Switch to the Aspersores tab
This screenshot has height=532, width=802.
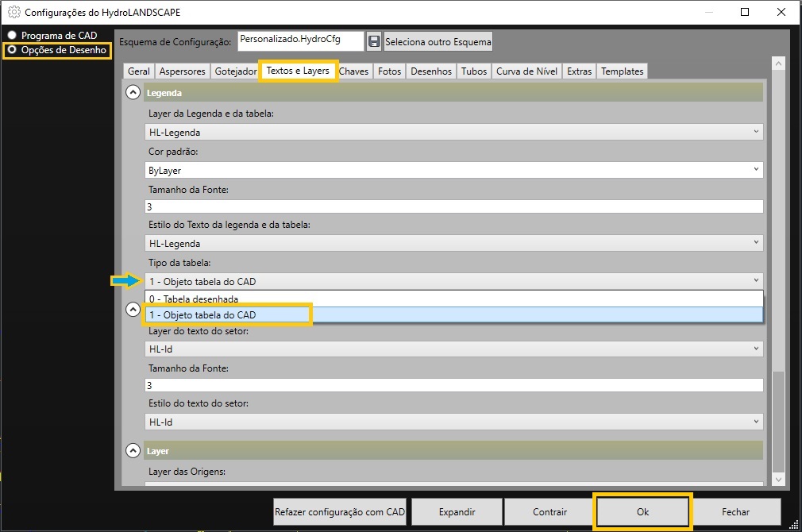[183, 71]
